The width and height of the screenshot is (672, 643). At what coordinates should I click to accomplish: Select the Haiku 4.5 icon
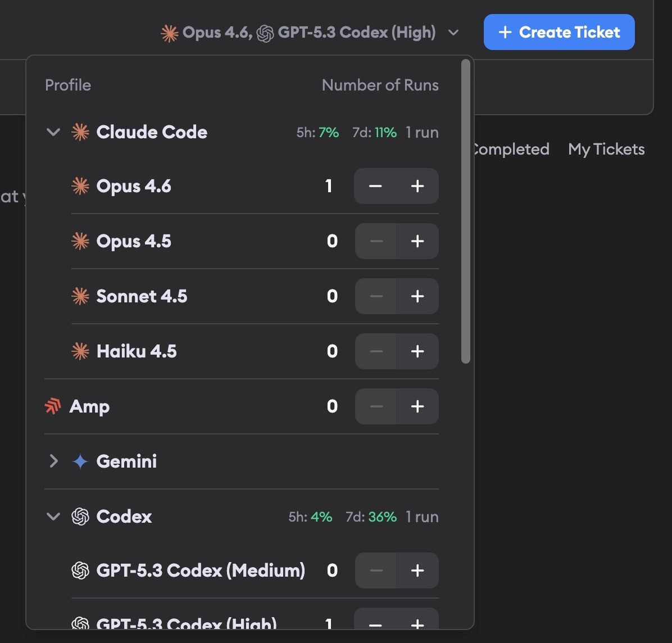[80, 351]
